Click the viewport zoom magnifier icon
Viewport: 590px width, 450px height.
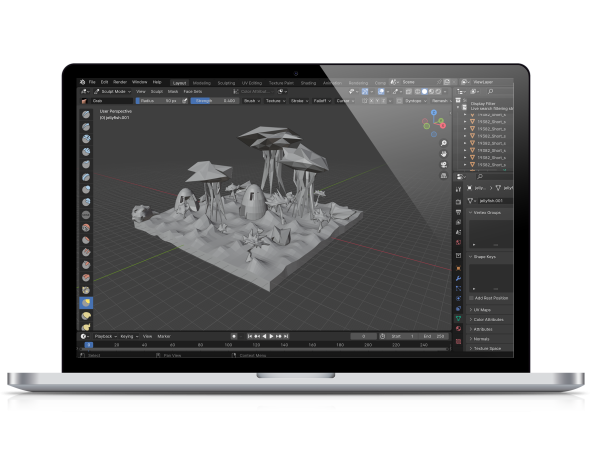click(444, 143)
